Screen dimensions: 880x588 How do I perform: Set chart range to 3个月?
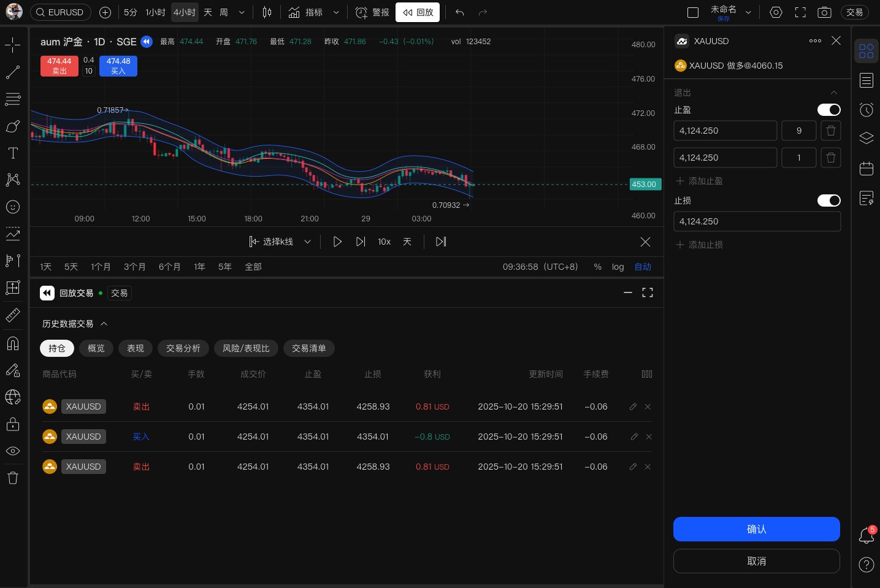point(135,267)
